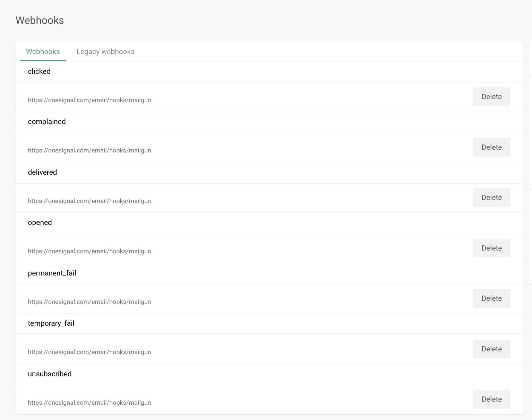This screenshot has height=420, width=532.
Task: Select the 'opened' event label
Action: click(40, 222)
